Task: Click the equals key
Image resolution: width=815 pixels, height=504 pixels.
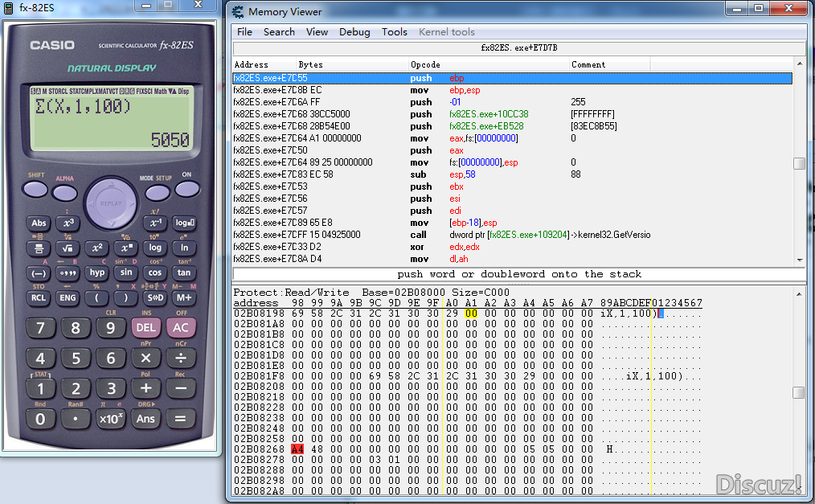Action: (x=180, y=419)
